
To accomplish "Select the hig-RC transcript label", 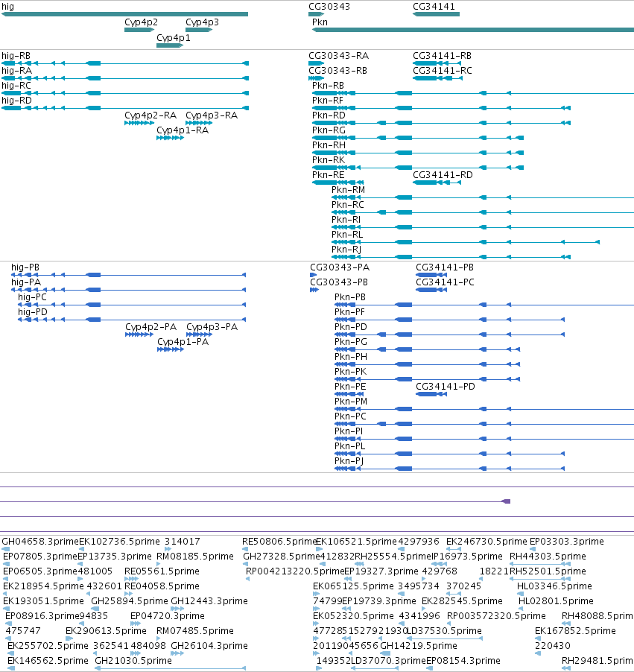I will click(16, 86).
